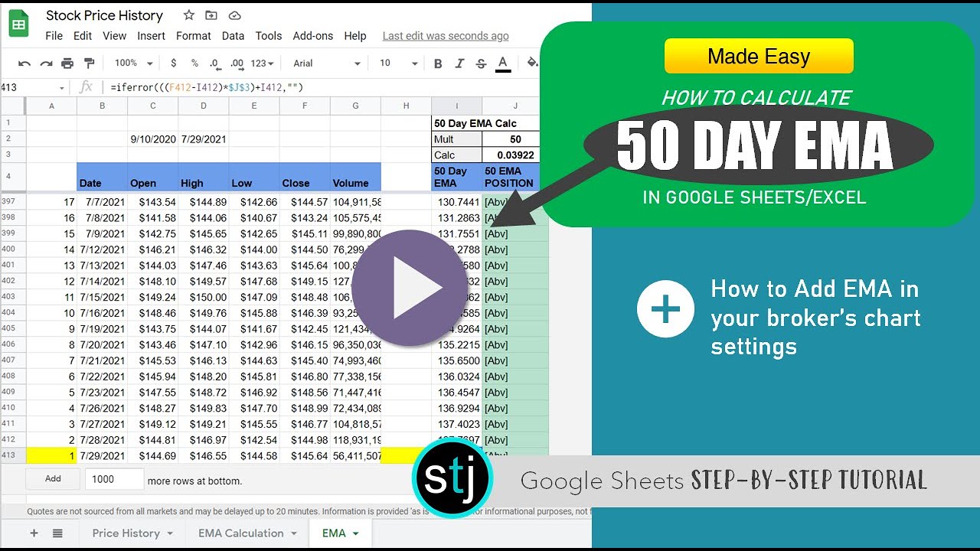This screenshot has height=551, width=980.
Task: Click the Redo toolbar icon
Action: 46,64
